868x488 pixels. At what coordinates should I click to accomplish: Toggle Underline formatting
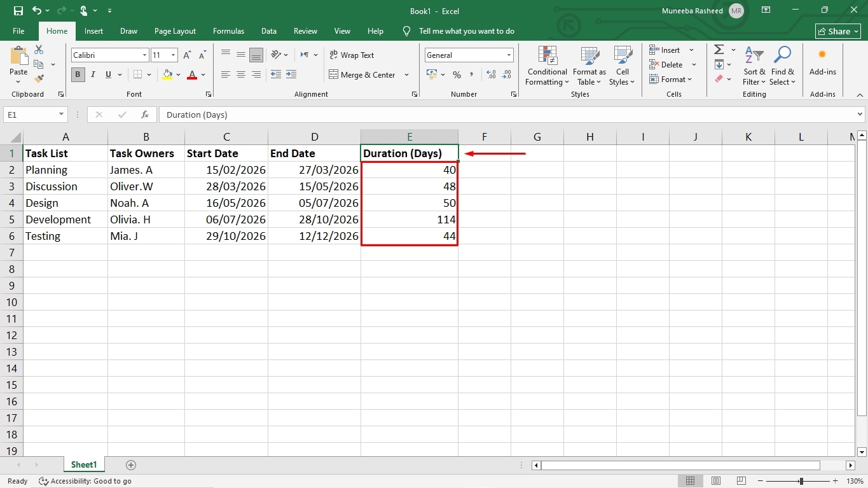(x=108, y=74)
